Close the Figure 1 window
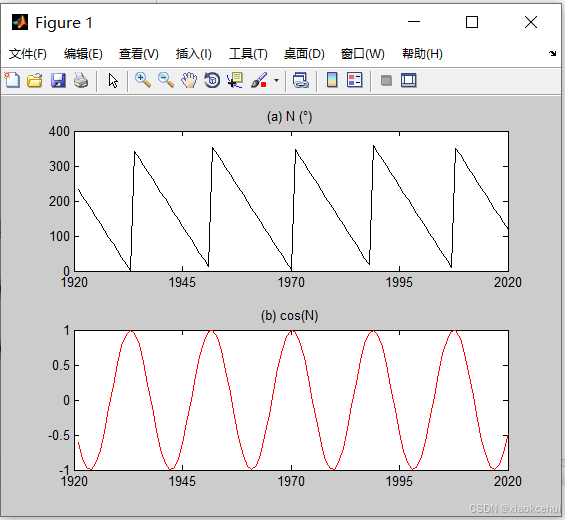This screenshot has width=565, height=520. (x=531, y=22)
